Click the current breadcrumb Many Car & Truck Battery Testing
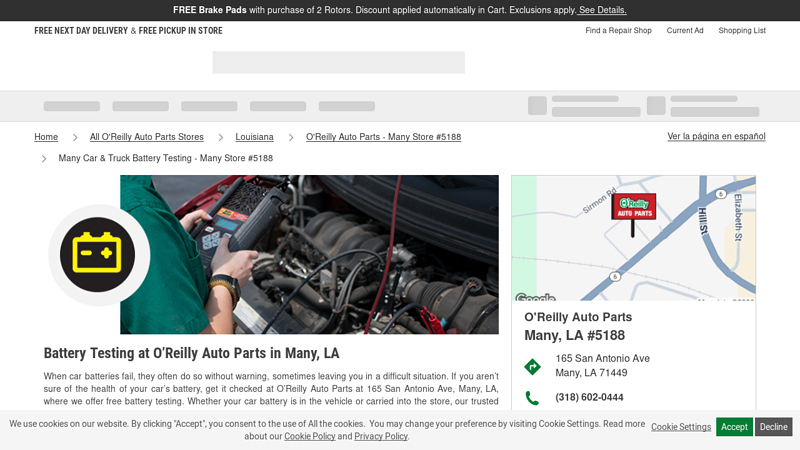The image size is (800, 450). click(165, 158)
